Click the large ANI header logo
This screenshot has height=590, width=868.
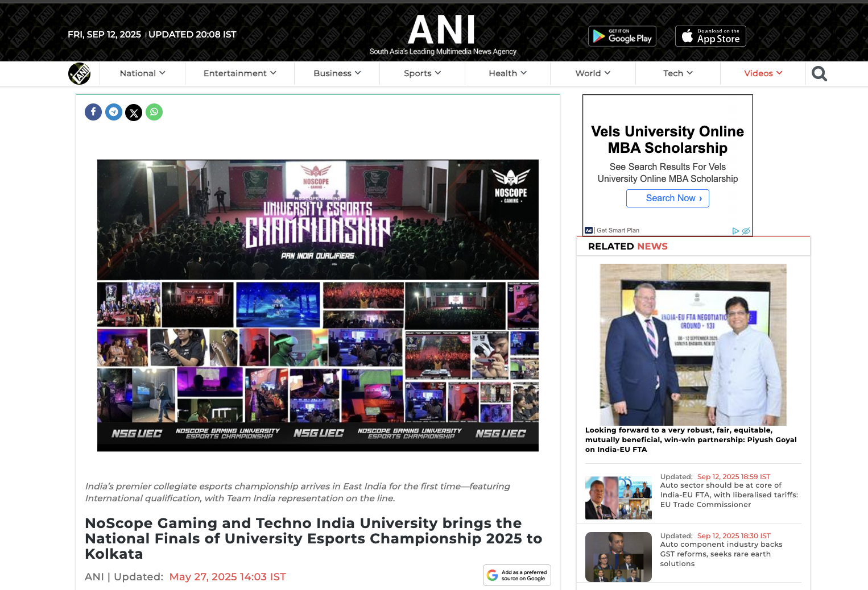coord(441,30)
